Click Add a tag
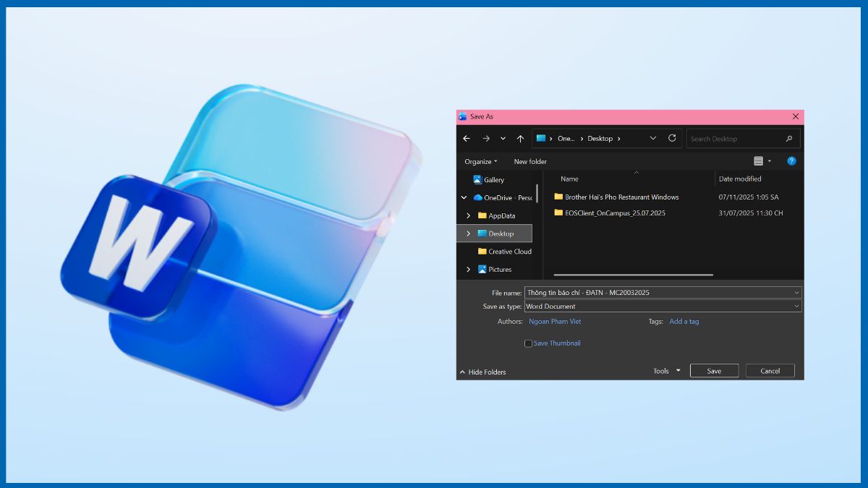Screen dimensions: 868x488 (x=684, y=322)
